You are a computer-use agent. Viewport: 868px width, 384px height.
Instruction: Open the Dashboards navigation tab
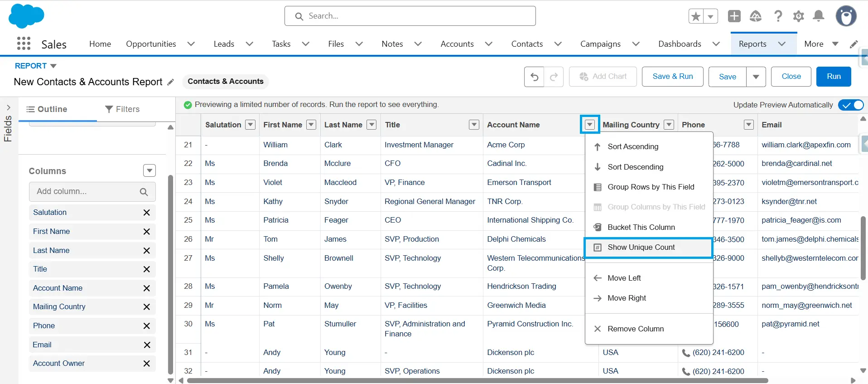coord(680,44)
